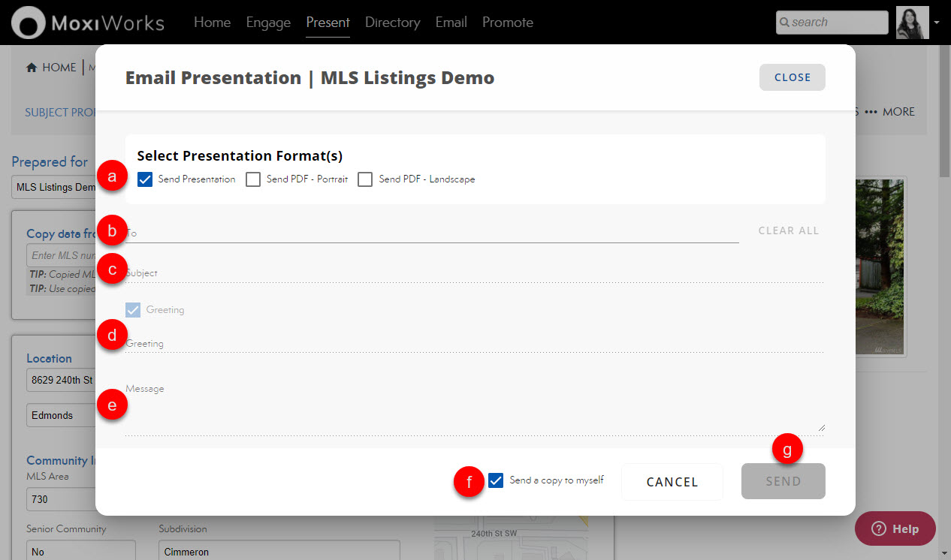Image resolution: width=951 pixels, height=560 pixels.
Task: Open the Promote menu item
Action: tap(508, 23)
